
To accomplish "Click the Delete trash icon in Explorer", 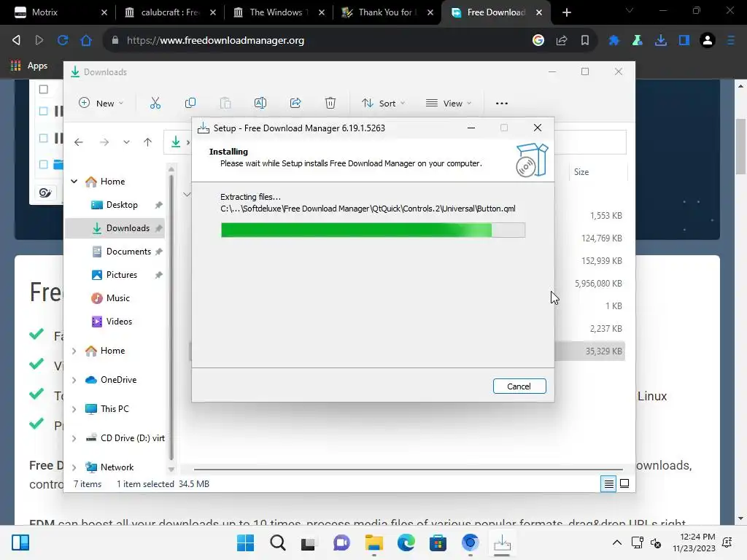I will point(330,103).
